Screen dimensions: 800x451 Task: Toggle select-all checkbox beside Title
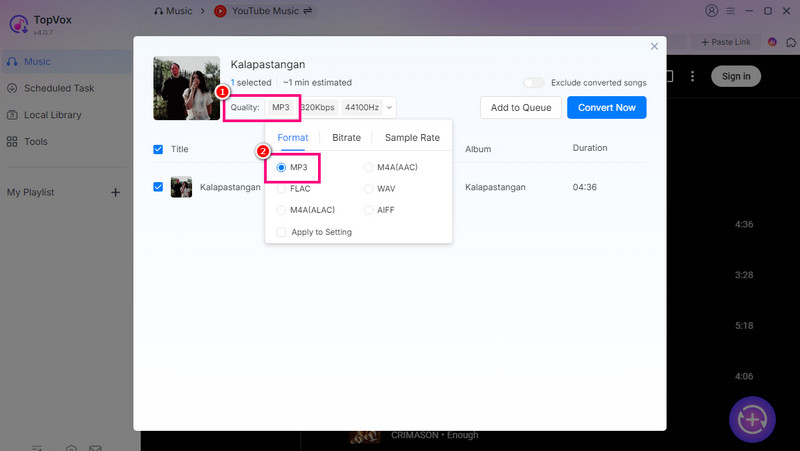coord(158,149)
